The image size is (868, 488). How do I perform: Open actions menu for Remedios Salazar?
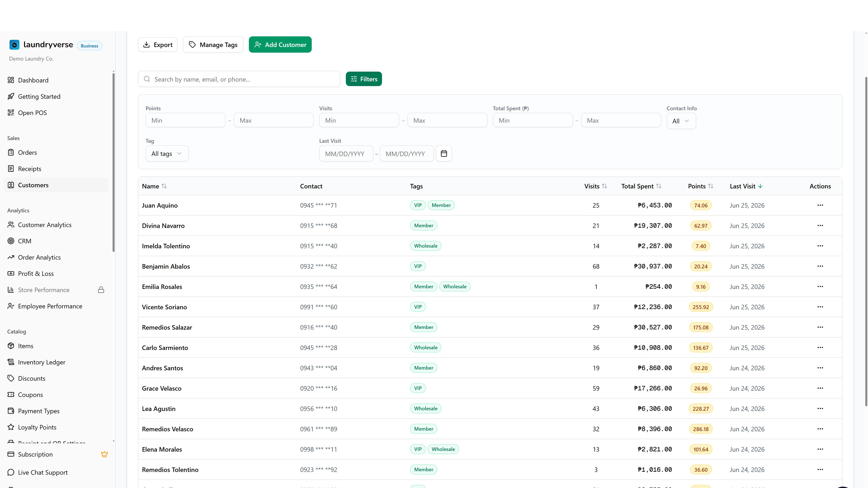click(x=820, y=327)
